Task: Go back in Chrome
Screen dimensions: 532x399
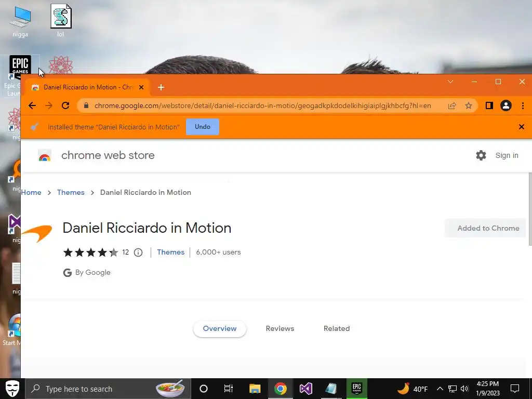Action: tap(32, 105)
